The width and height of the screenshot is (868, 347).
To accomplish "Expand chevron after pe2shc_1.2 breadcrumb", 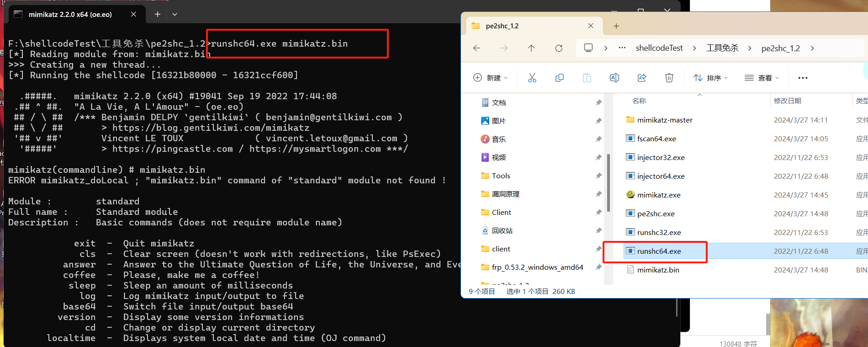I will pos(812,48).
